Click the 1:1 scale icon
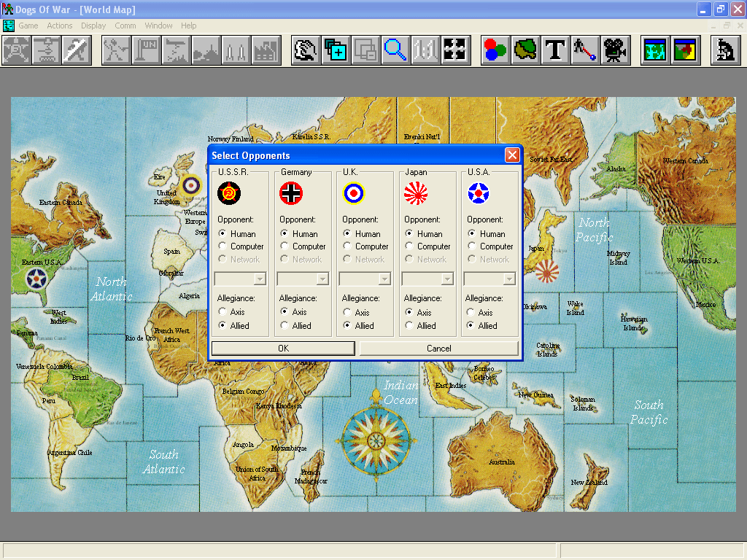 [x=425, y=50]
